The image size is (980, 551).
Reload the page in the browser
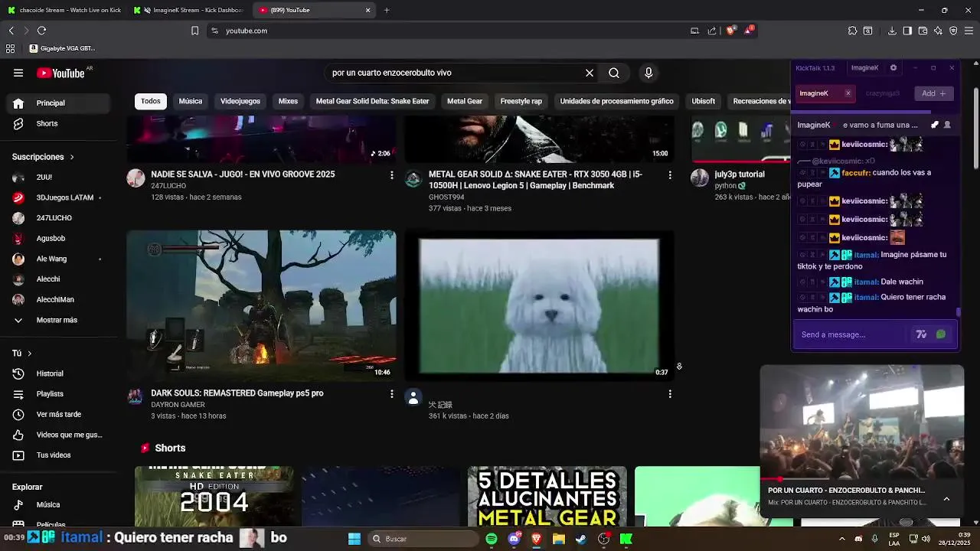pos(41,31)
